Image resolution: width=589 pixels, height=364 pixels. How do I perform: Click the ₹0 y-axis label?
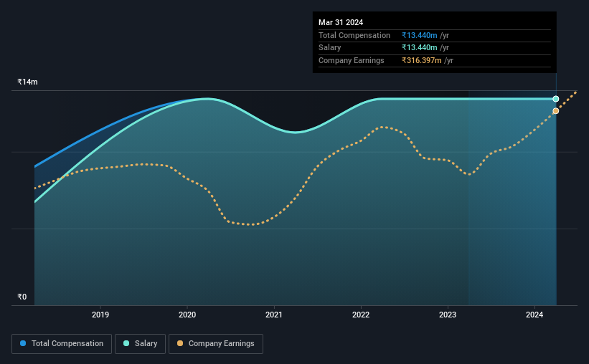pos(22,297)
